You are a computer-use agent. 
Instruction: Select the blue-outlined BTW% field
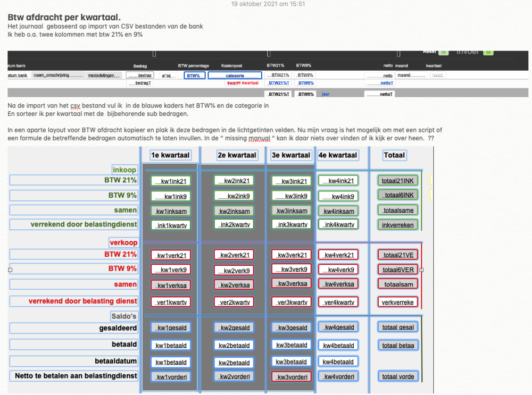tap(194, 75)
